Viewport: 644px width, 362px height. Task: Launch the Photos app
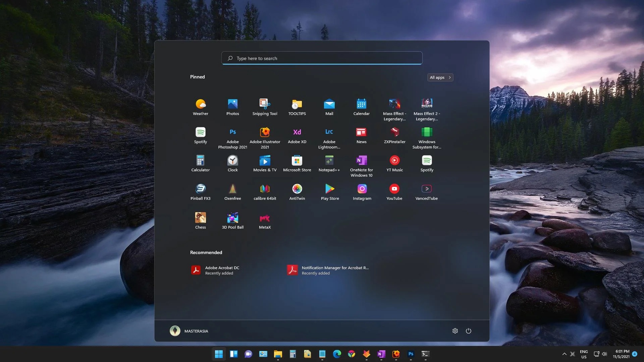[233, 107]
